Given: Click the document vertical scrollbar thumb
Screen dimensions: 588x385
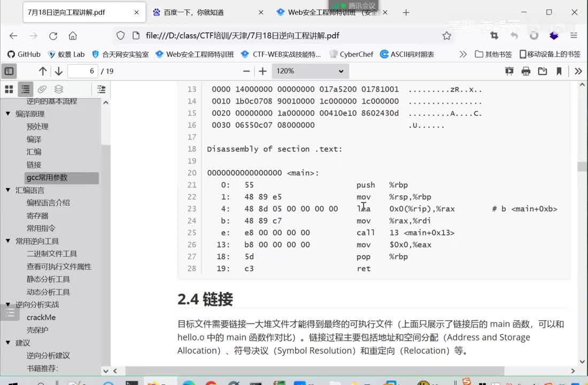Looking at the screenshot, I should click(582, 166).
